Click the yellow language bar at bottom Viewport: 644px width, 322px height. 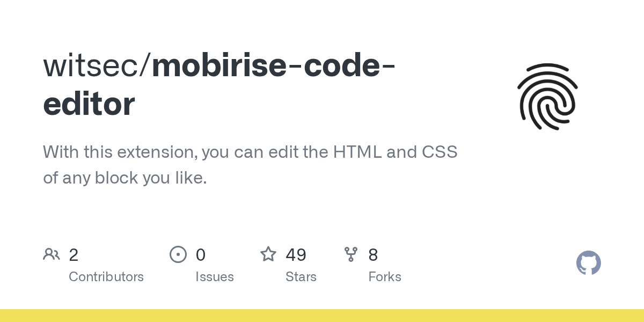point(322,316)
